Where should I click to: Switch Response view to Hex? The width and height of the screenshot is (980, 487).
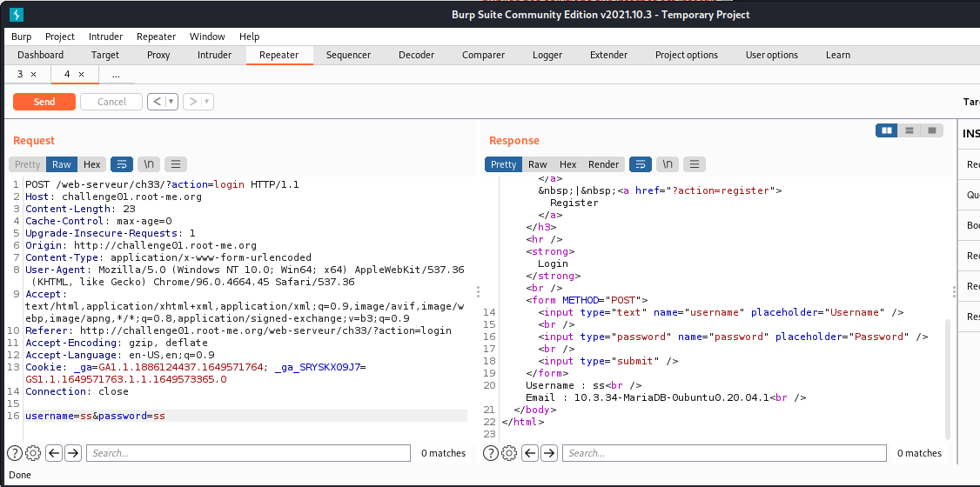[568, 164]
